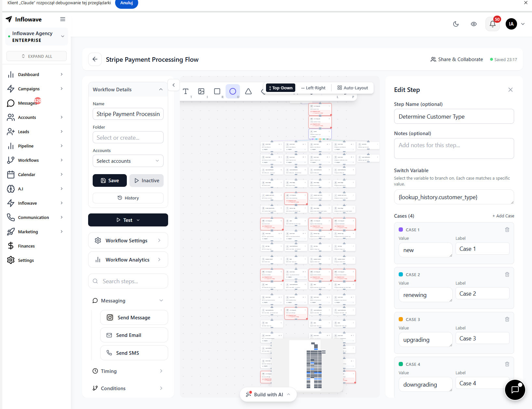
Task: Toggle the eye visibility icon in header
Action: pyautogui.click(x=474, y=24)
